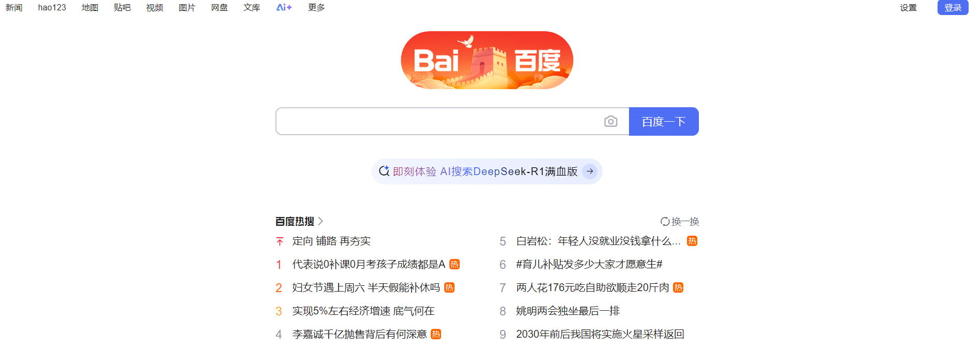Screen dimensions: 980x346
Task: Click the pinned-top arrow icon in hot list
Action: pos(280,241)
